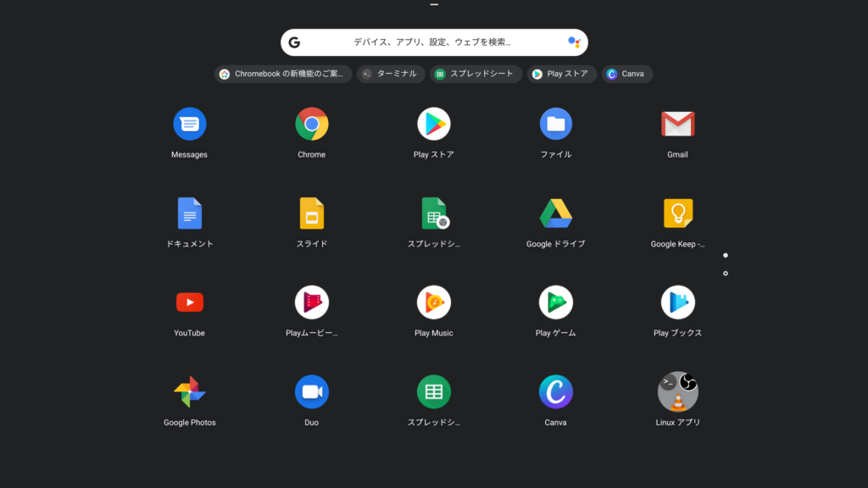Focus the launcher search field
The height and width of the screenshot is (488, 868).
pyautogui.click(x=434, y=42)
